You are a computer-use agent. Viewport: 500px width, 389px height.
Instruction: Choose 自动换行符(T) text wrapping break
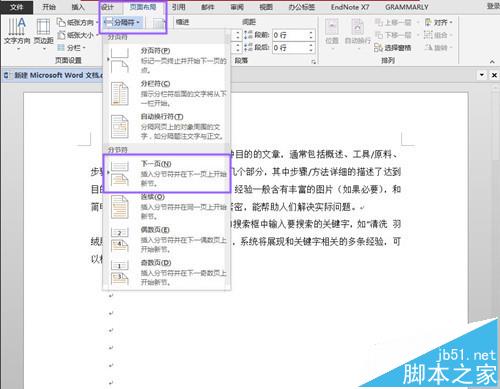click(x=167, y=126)
